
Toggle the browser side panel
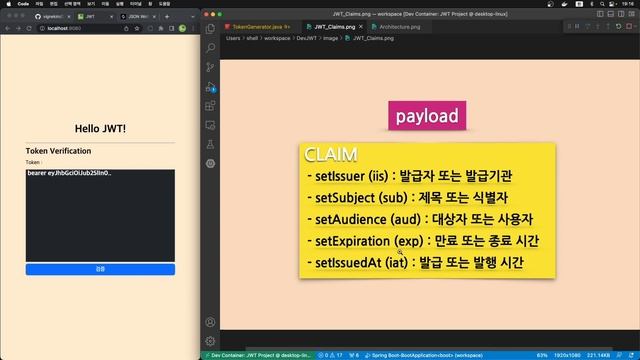click(x=171, y=28)
